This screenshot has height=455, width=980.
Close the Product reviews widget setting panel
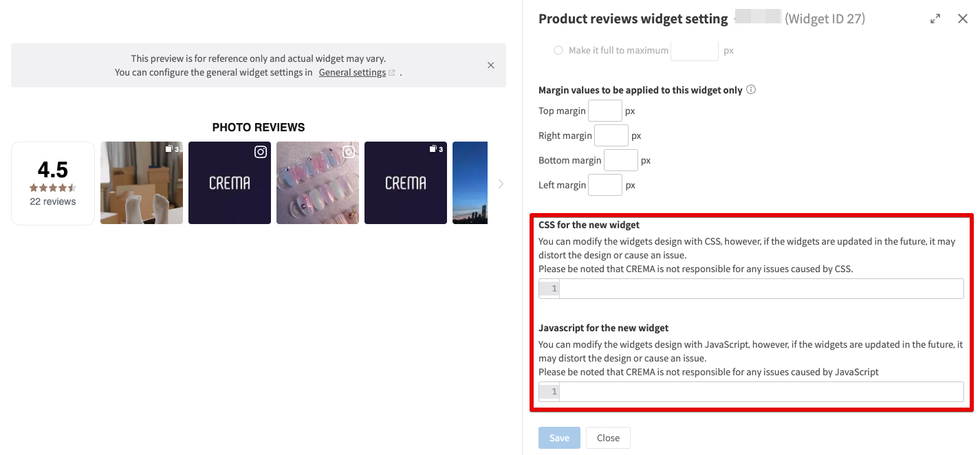pyautogui.click(x=963, y=19)
